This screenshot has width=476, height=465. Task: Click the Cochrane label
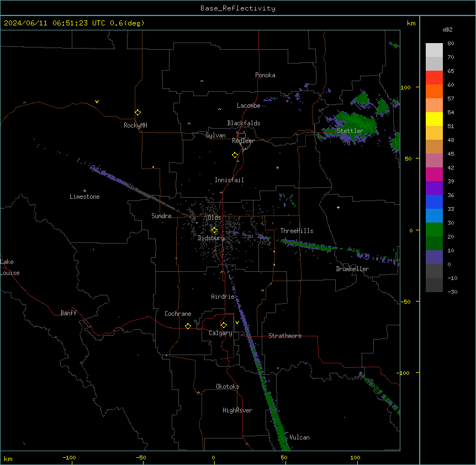pos(178,314)
